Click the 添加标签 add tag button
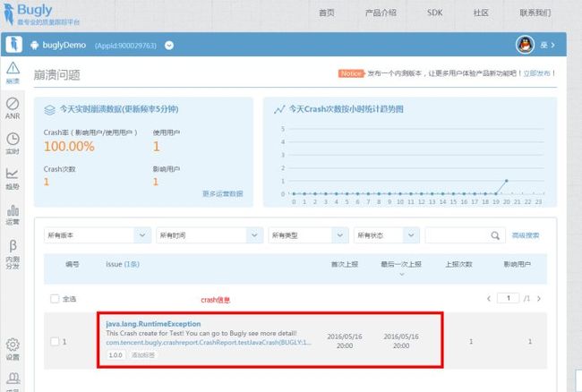 [143, 355]
